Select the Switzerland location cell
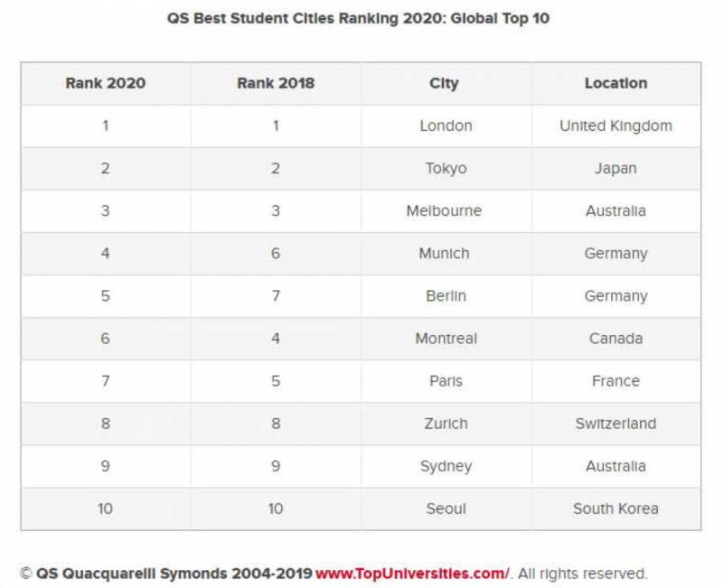 [615, 424]
